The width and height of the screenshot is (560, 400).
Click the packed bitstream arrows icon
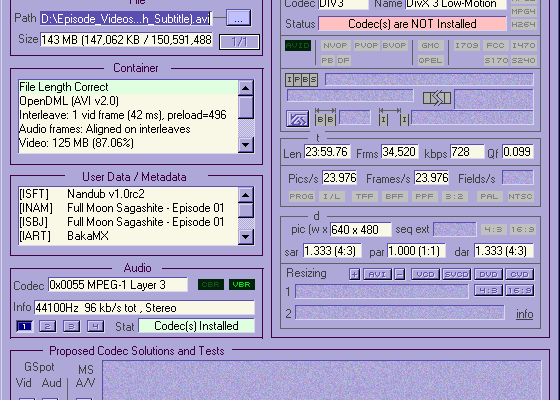pyautogui.click(x=437, y=98)
